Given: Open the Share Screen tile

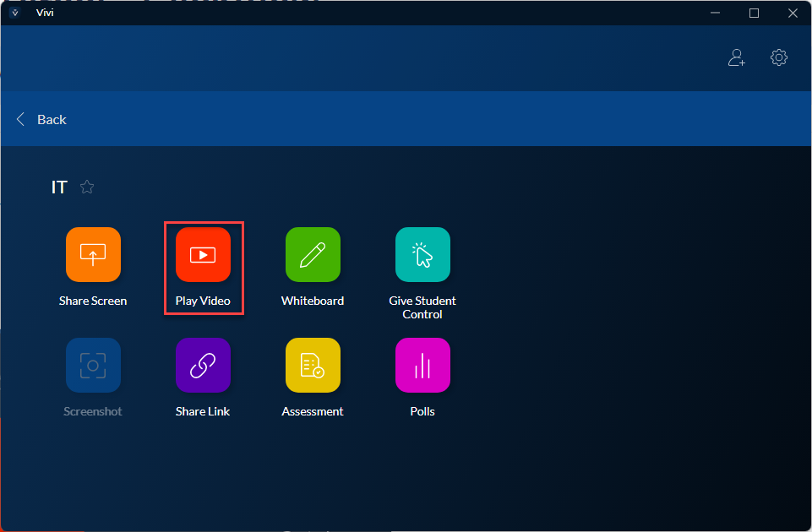Looking at the screenshot, I should (x=93, y=254).
